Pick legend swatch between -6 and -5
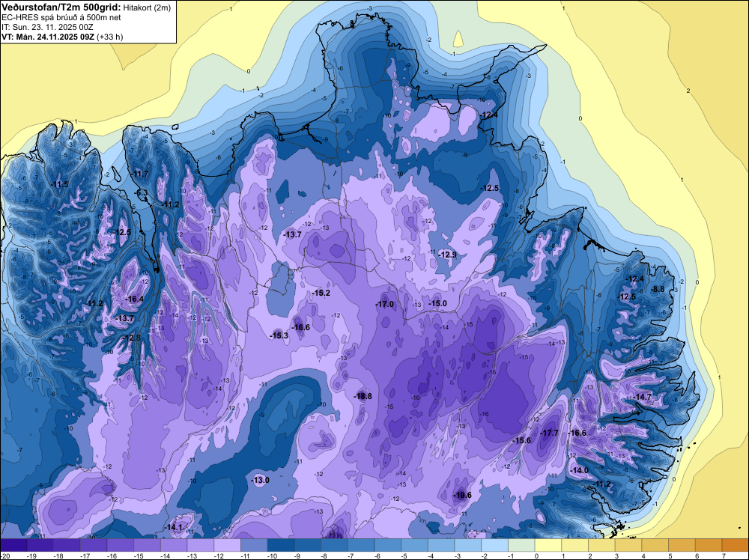The height and width of the screenshot is (560, 749). (388, 545)
